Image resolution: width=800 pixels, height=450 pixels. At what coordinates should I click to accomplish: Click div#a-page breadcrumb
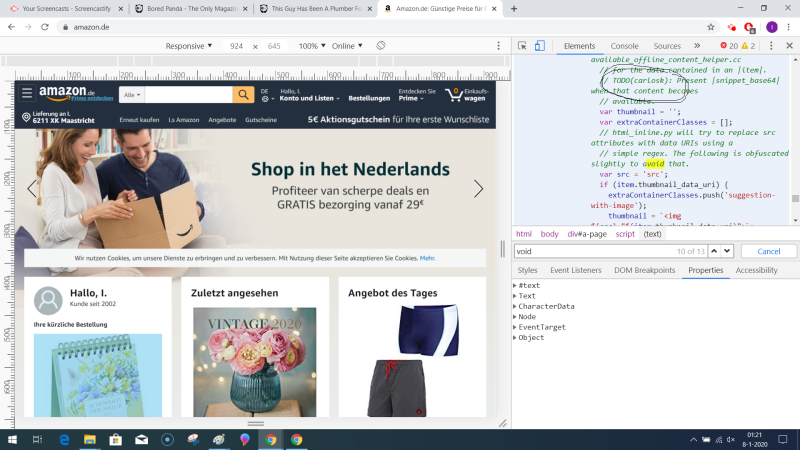[x=587, y=234]
